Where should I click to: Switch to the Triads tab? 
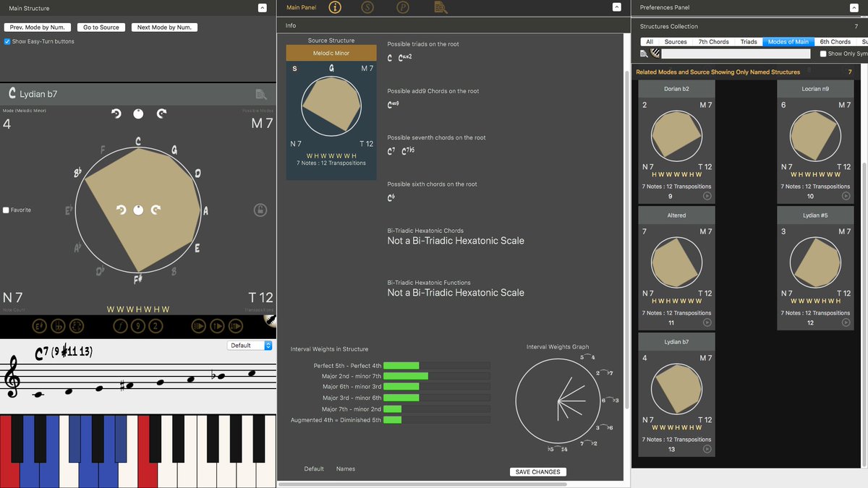[749, 42]
